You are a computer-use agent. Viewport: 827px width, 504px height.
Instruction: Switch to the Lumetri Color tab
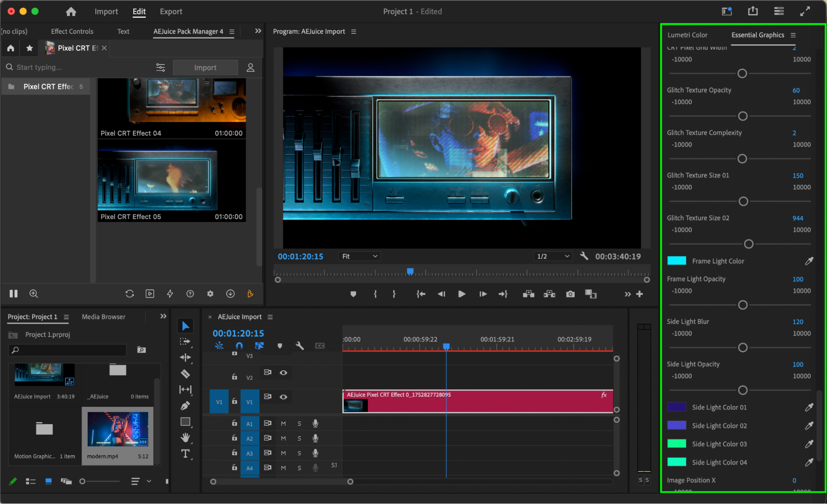pyautogui.click(x=687, y=35)
